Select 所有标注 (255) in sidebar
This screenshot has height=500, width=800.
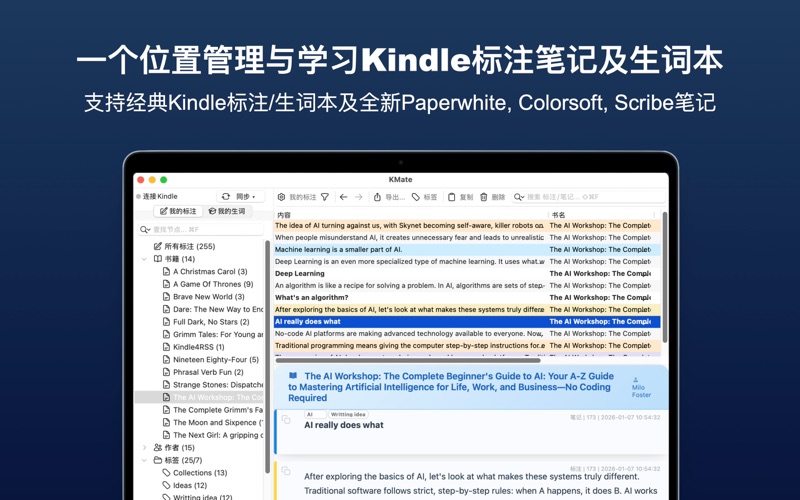tap(184, 246)
